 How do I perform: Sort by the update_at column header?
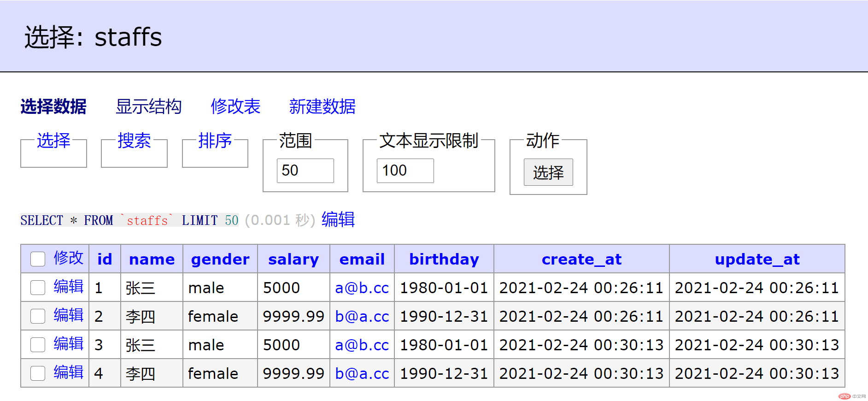pyautogui.click(x=757, y=260)
